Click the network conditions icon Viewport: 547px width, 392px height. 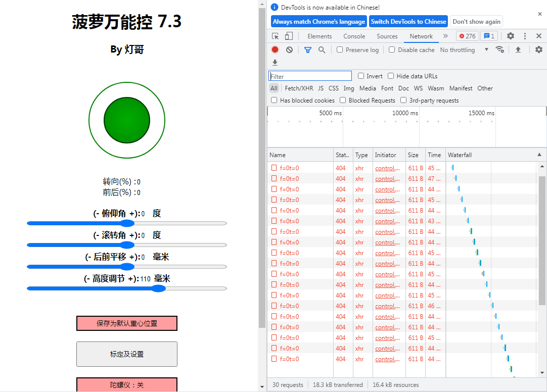[x=500, y=50]
